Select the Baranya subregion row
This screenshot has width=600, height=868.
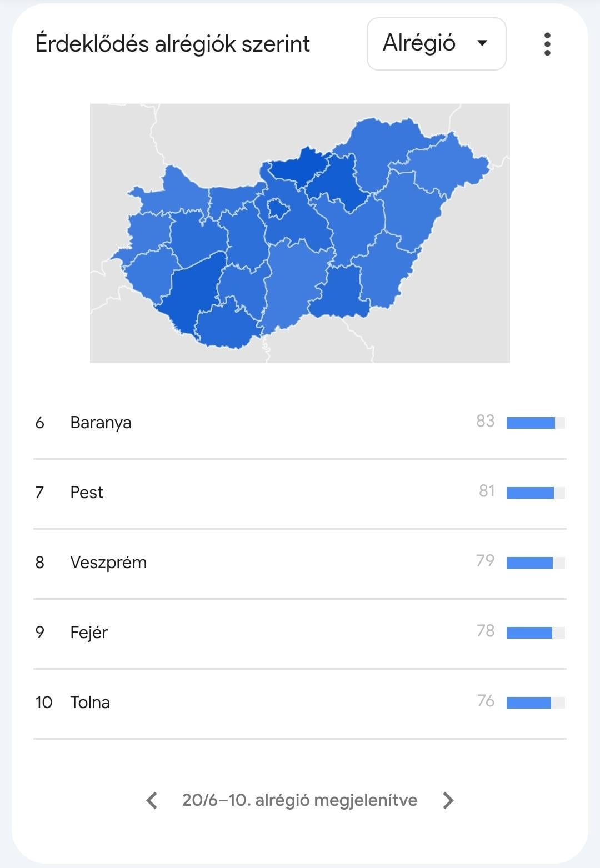pos(101,423)
